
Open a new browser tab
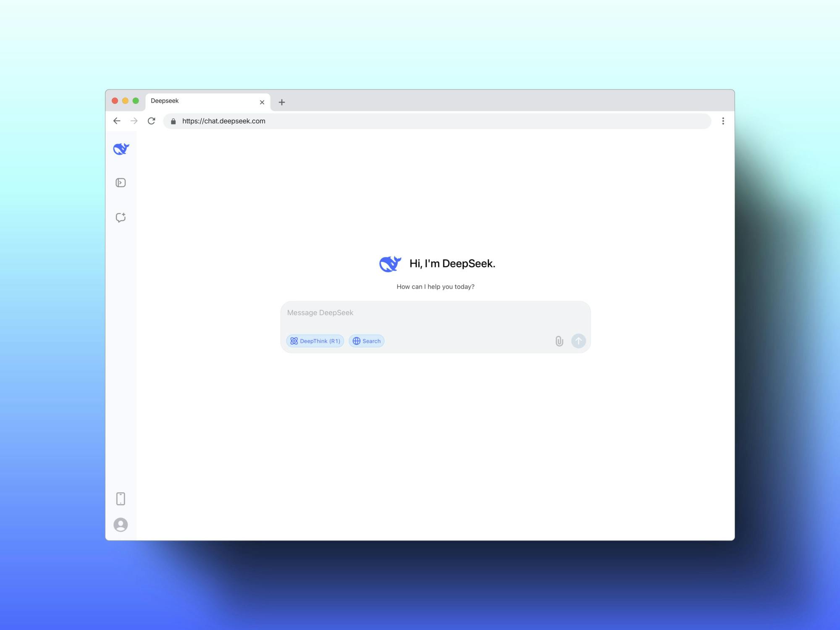pyautogui.click(x=282, y=102)
